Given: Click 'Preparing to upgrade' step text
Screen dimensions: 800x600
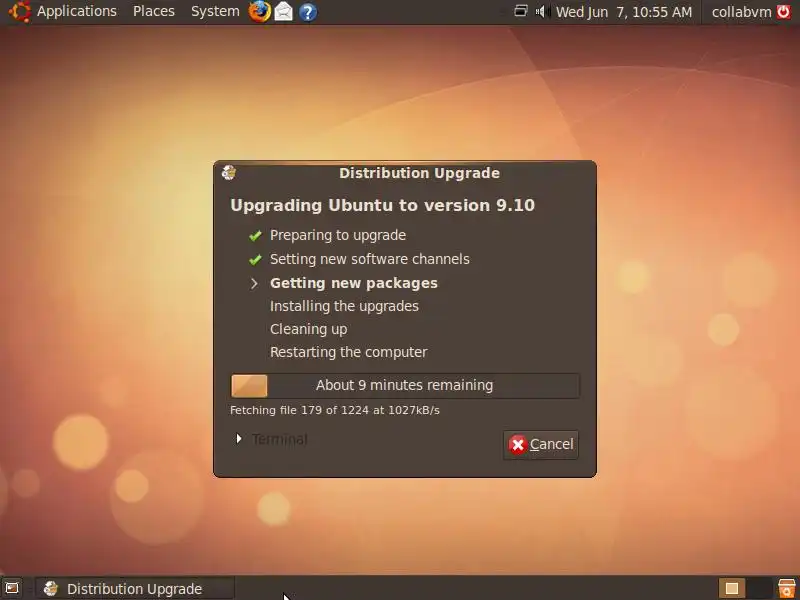Looking at the screenshot, I should [338, 235].
